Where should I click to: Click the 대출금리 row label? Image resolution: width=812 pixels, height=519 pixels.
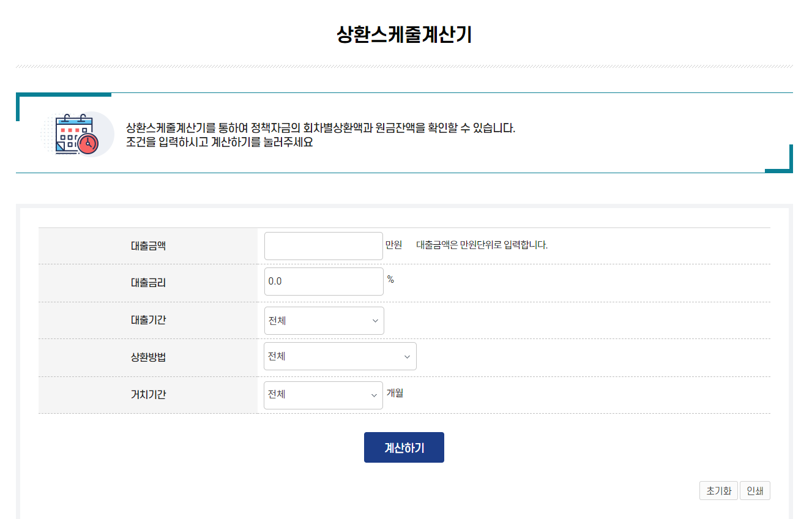[149, 281]
